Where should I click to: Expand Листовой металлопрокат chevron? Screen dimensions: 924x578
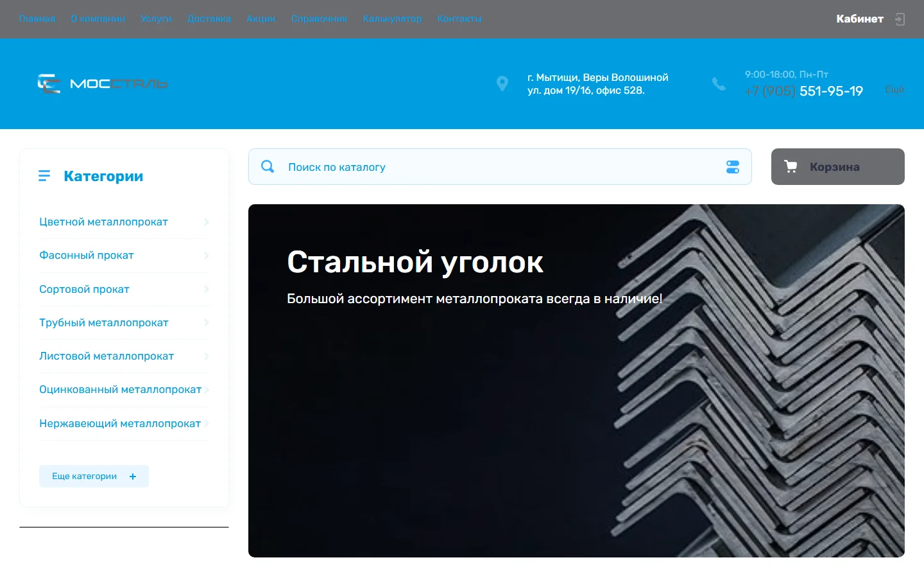pos(206,356)
